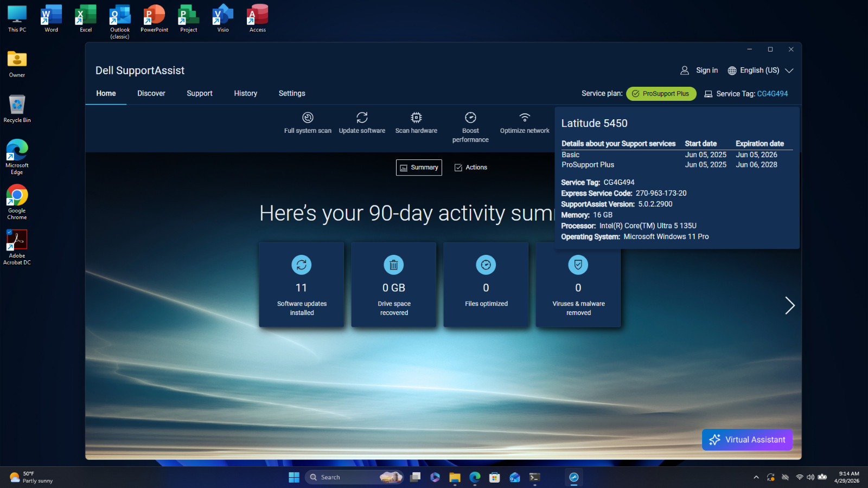Open Terminal from taskbar
The height and width of the screenshot is (488, 868).
point(534,477)
